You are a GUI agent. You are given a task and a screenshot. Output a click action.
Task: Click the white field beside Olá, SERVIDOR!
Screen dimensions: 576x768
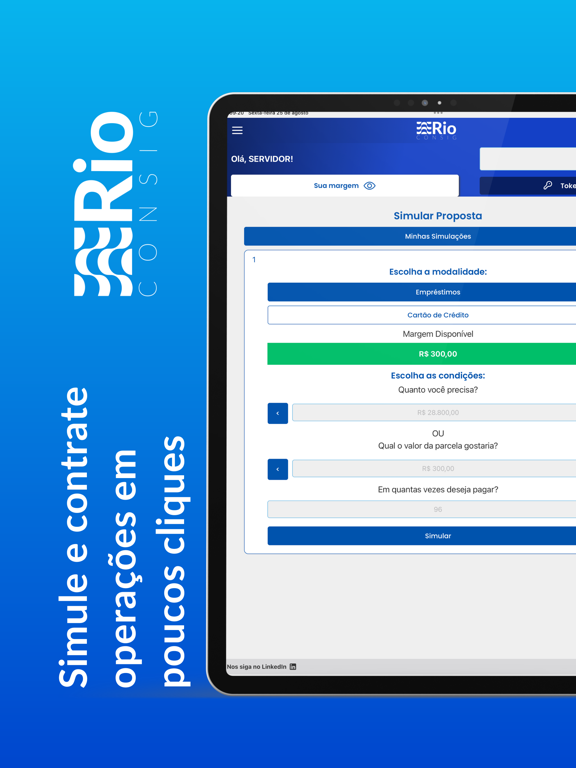528,159
